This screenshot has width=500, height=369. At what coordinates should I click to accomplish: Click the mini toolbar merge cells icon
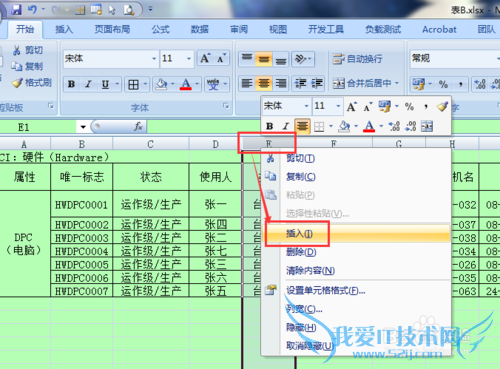pos(427,126)
